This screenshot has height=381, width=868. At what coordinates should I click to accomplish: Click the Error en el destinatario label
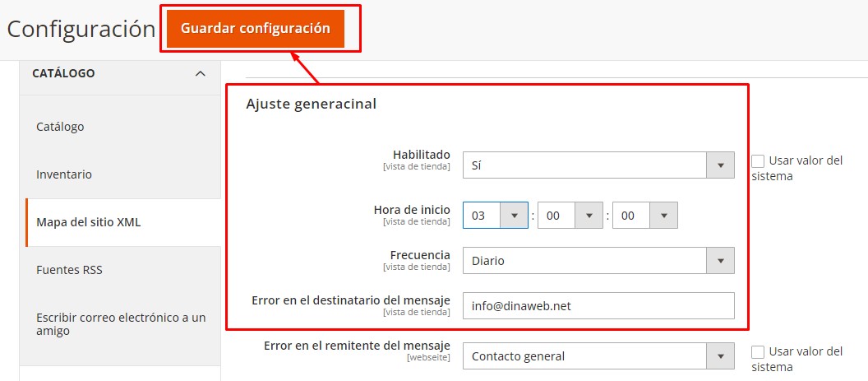(x=350, y=300)
